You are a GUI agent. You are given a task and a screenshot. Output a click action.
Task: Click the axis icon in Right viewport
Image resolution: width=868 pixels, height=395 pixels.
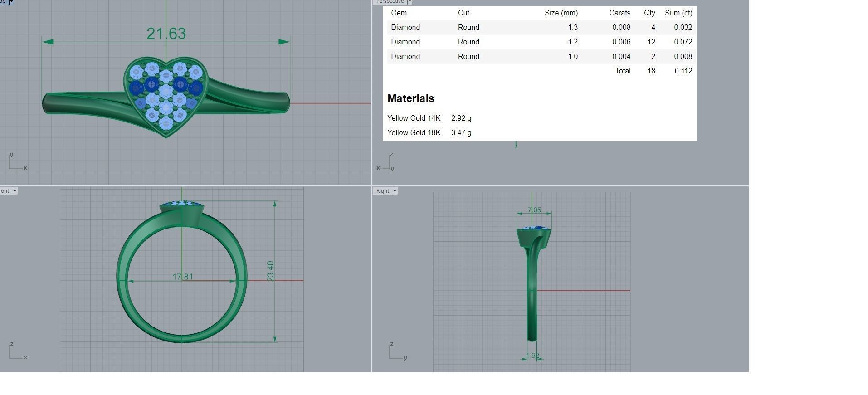tap(398, 351)
